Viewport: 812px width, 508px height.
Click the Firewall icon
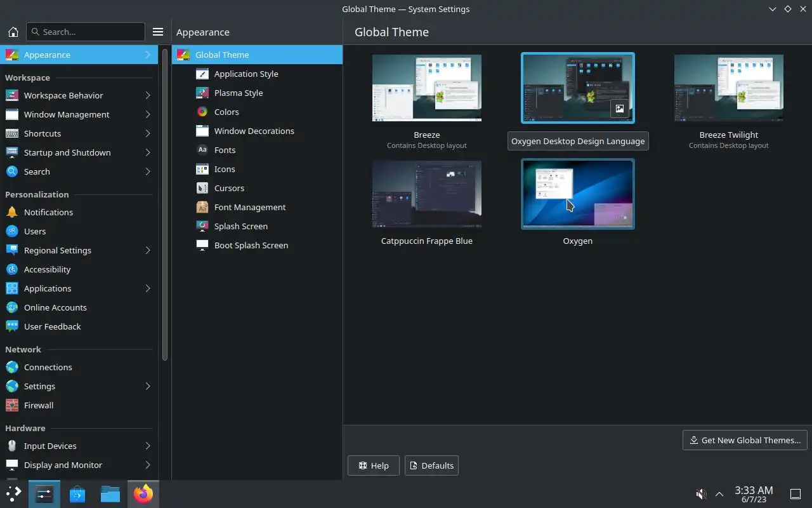point(11,405)
